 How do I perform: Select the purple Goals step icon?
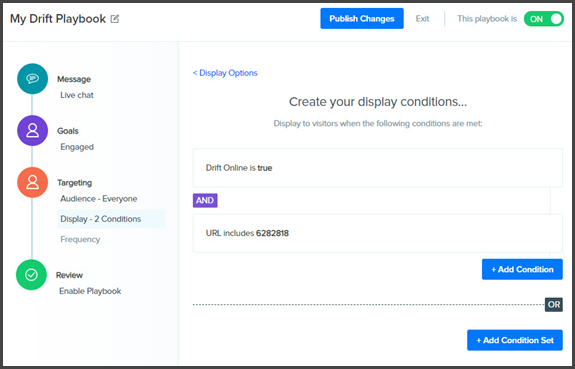click(32, 131)
